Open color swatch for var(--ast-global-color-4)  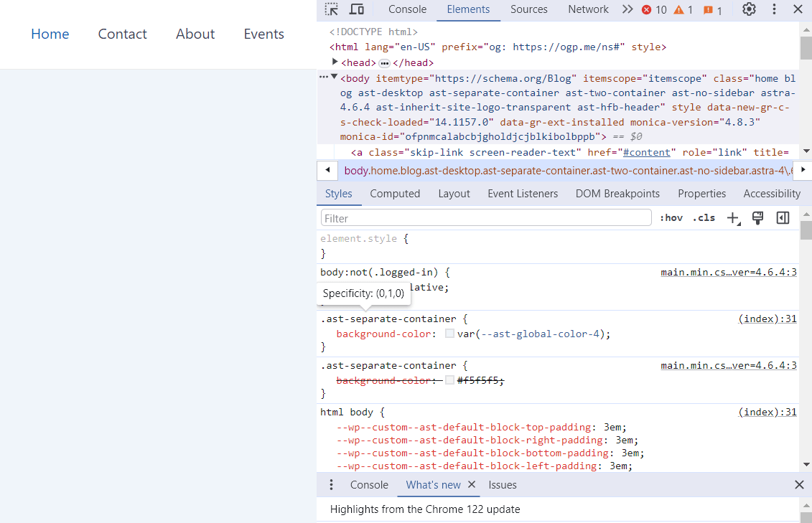(449, 334)
